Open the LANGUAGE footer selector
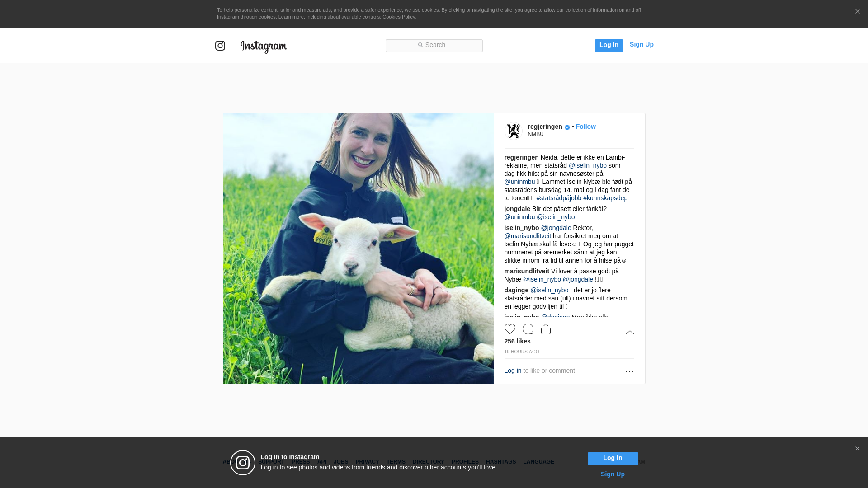 [x=538, y=462]
